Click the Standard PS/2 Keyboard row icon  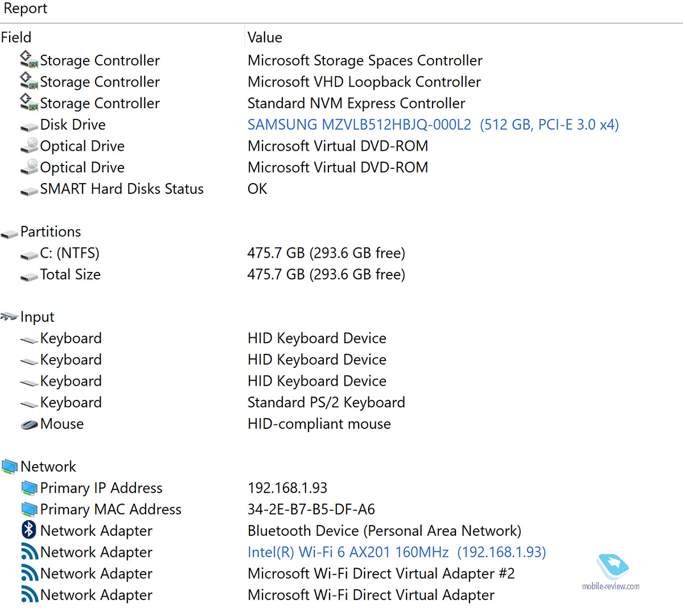click(29, 404)
